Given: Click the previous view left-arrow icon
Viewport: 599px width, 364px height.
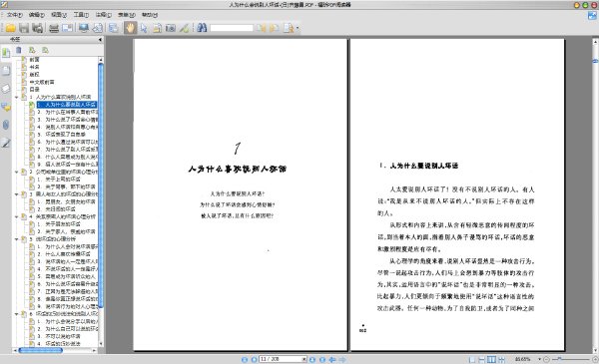Looking at the screenshot, I should coord(332,359).
